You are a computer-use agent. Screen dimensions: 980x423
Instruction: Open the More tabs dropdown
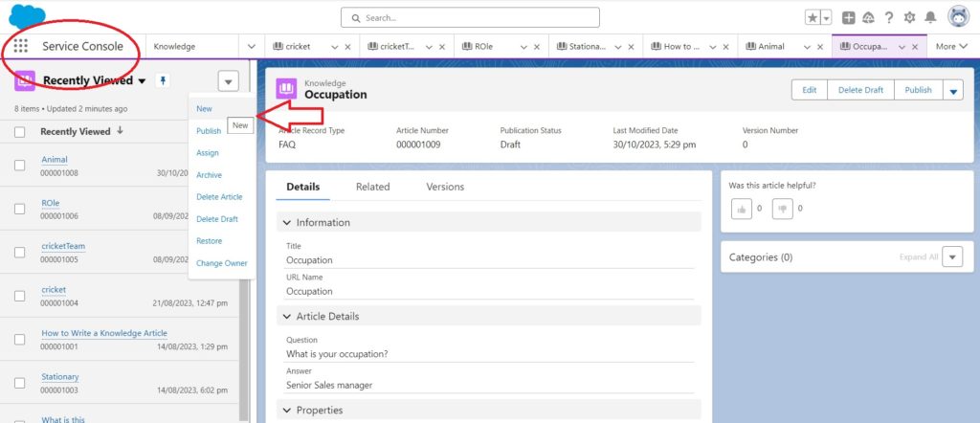951,46
